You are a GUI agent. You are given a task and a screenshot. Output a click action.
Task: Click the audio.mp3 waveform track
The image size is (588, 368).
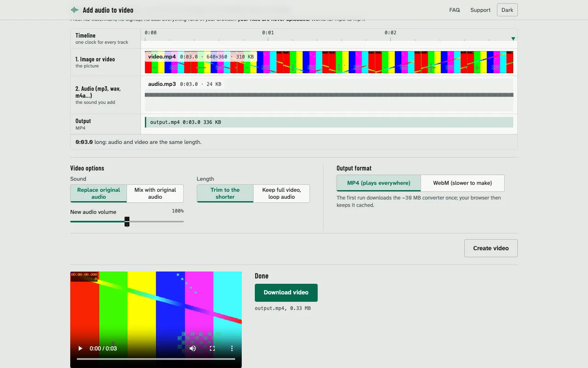pyautogui.click(x=329, y=95)
